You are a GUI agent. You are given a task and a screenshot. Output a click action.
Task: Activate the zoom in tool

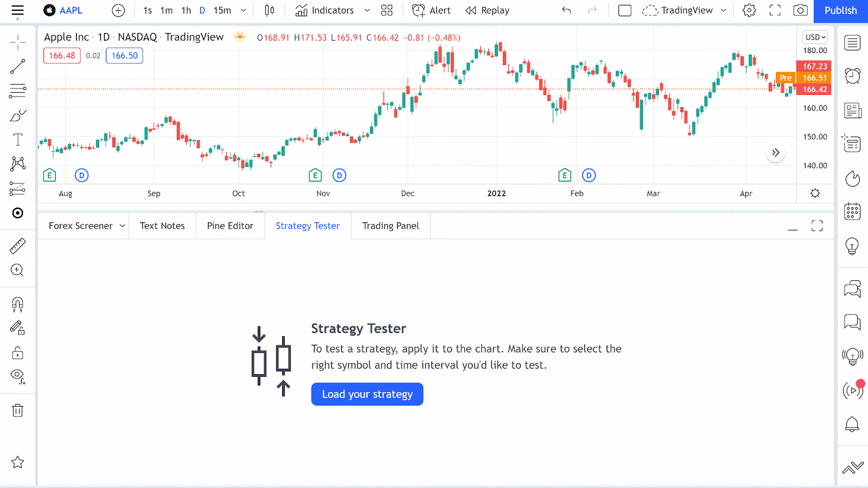click(17, 270)
